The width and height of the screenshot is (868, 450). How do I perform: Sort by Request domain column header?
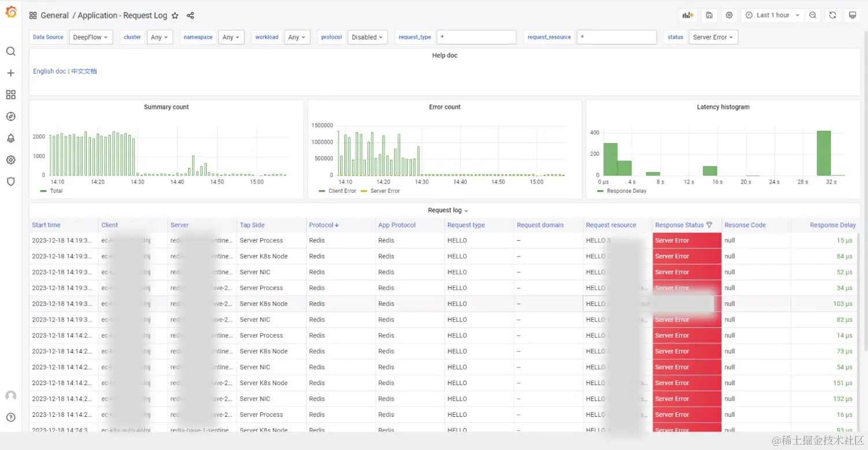[540, 225]
